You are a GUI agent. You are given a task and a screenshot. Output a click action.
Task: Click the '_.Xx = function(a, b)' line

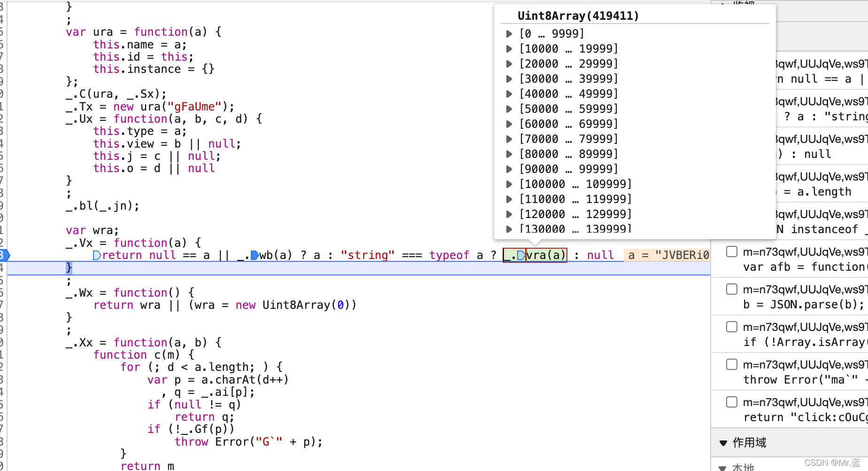click(144, 343)
